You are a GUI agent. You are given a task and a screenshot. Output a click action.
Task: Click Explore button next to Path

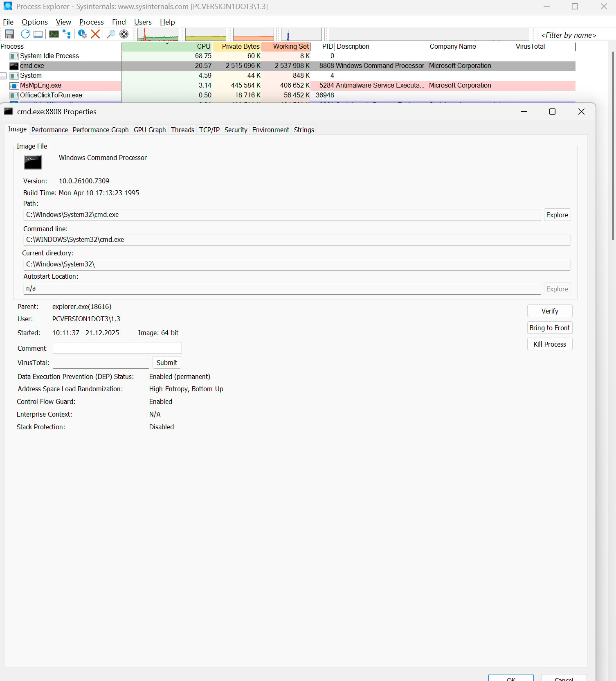click(557, 215)
